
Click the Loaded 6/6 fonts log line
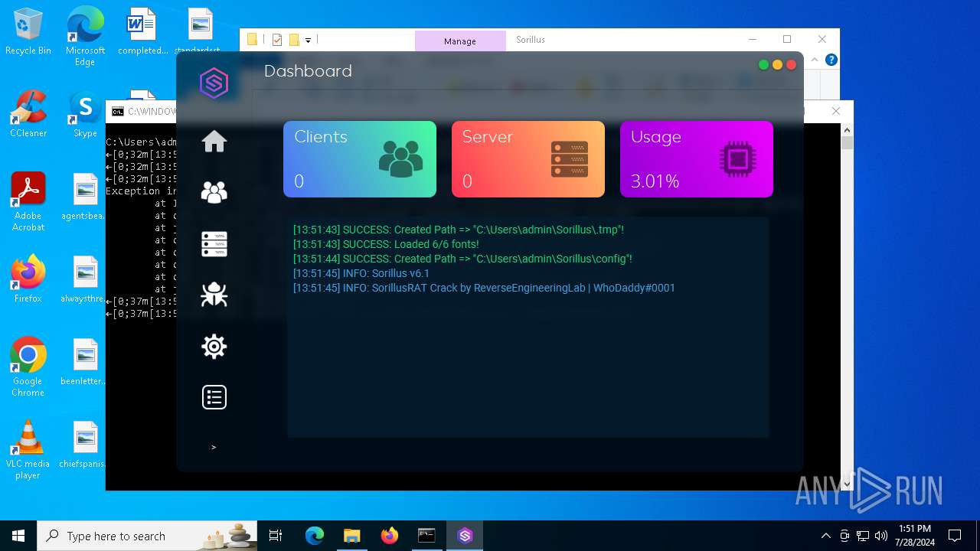click(386, 244)
